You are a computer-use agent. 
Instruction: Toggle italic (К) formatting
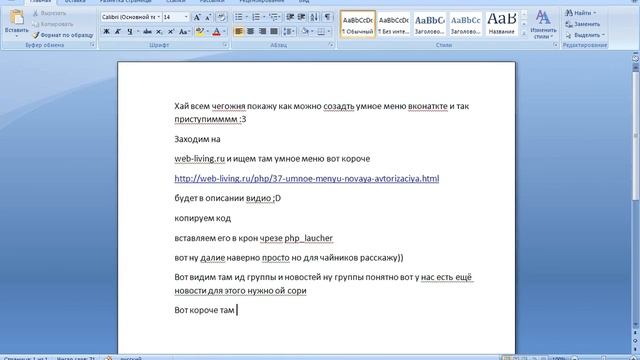pos(118,31)
